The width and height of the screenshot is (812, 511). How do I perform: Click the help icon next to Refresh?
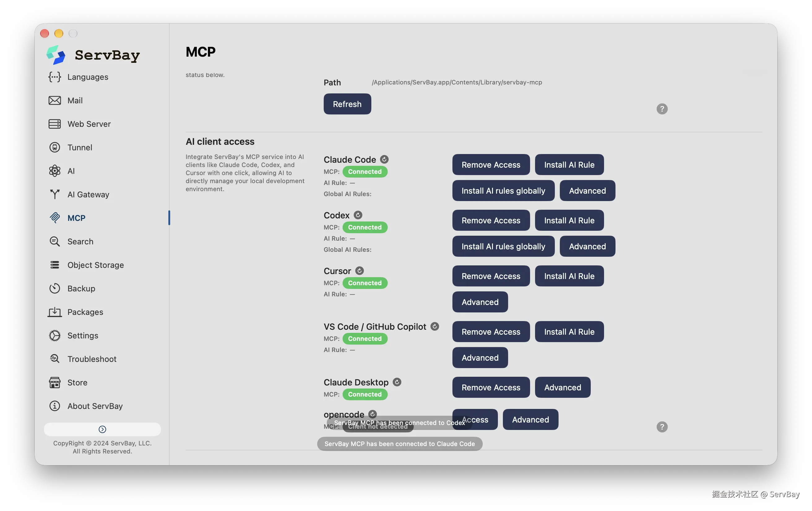click(662, 109)
